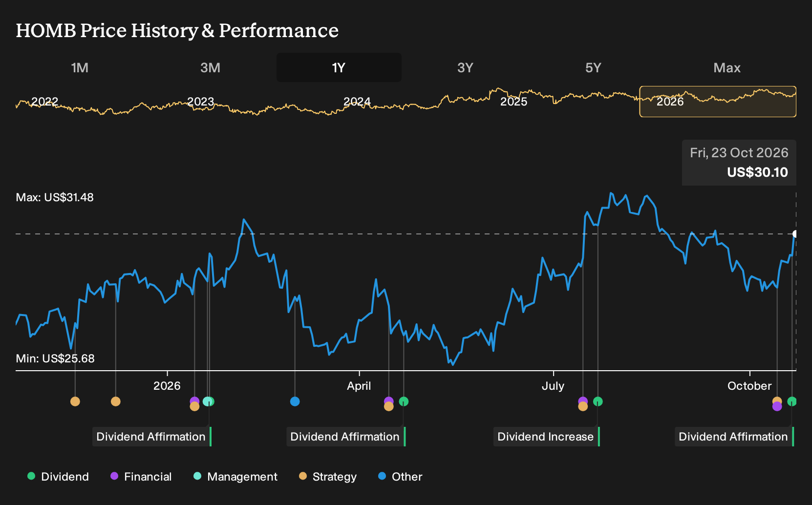Toggle the Strategy legend filter
812x505 pixels.
[x=328, y=476]
